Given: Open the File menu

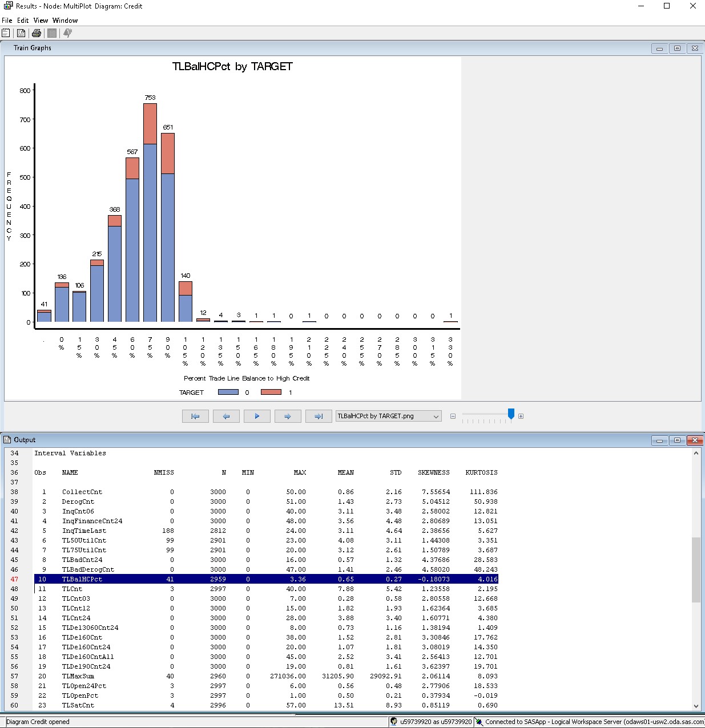Looking at the screenshot, I should 7,20.
